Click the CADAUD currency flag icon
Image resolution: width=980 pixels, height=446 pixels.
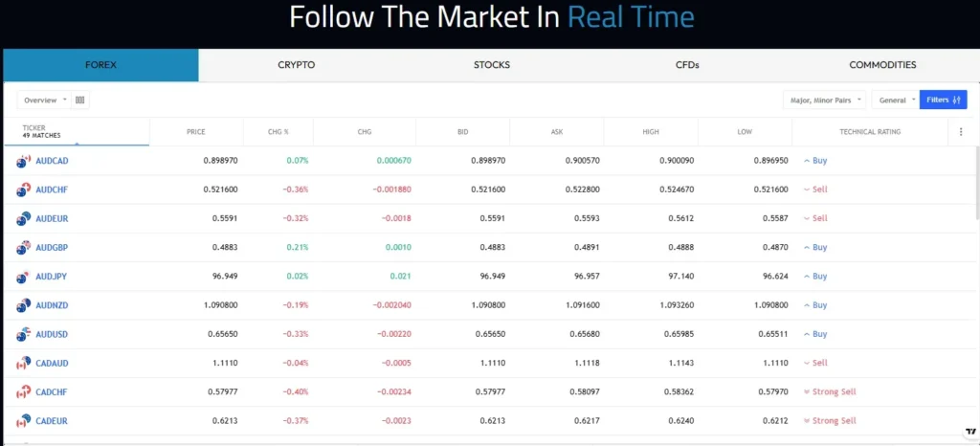tap(24, 364)
